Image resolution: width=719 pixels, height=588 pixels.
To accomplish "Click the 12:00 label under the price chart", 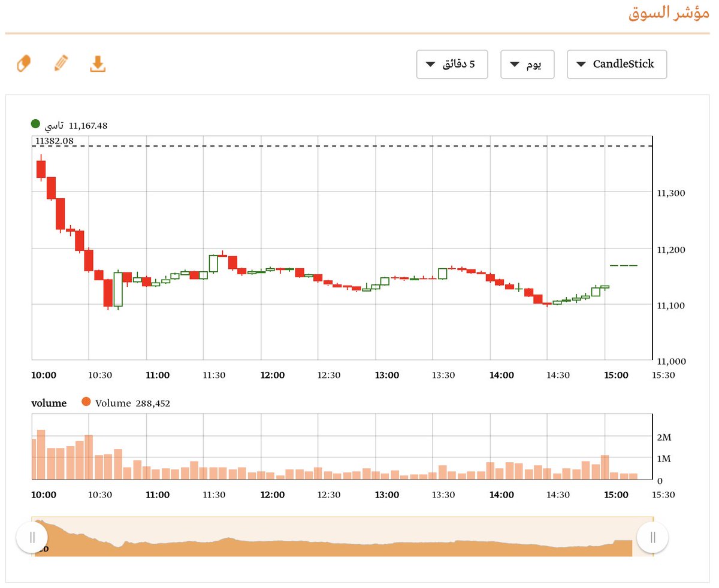I will click(273, 375).
